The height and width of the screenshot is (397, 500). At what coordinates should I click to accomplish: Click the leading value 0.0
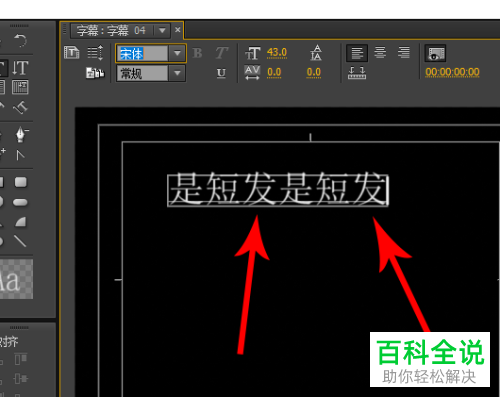[x=314, y=72]
